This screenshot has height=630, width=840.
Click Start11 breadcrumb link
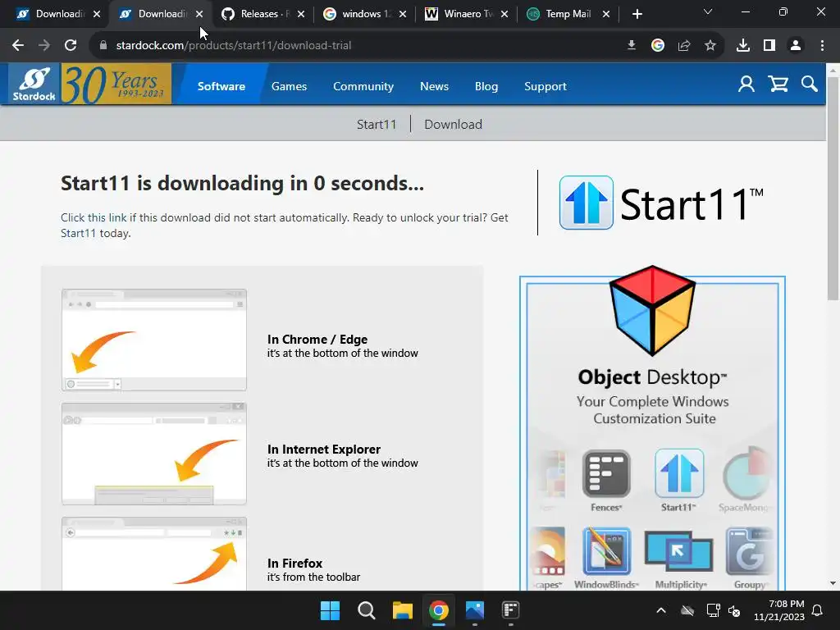click(377, 125)
